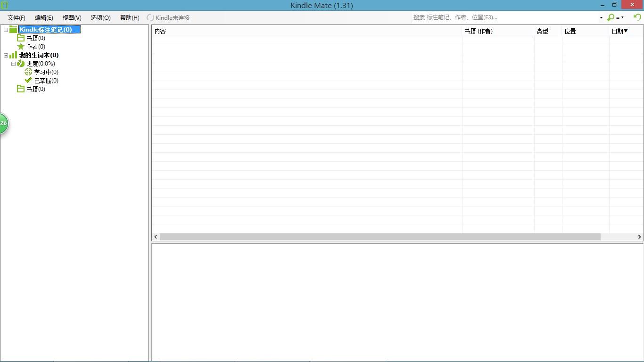Screen dimensions: 644x362
Task: Restore down the Kindle Mate window
Action: (615, 5)
